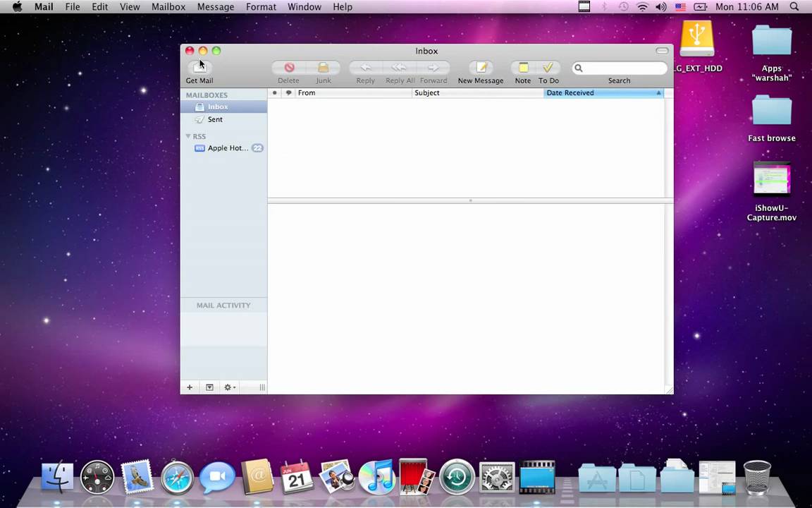The image size is (812, 508).
Task: Click the read status dot column header
Action: (x=274, y=93)
